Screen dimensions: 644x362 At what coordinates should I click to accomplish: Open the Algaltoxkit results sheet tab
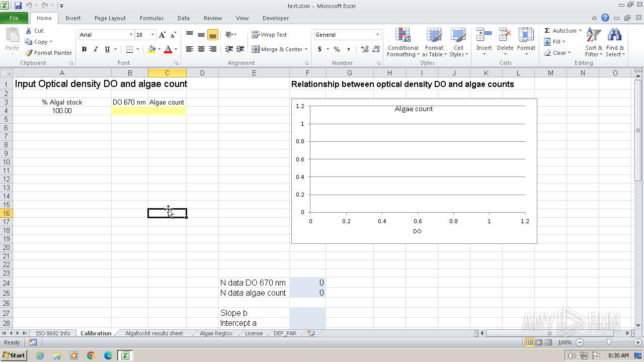(x=154, y=333)
